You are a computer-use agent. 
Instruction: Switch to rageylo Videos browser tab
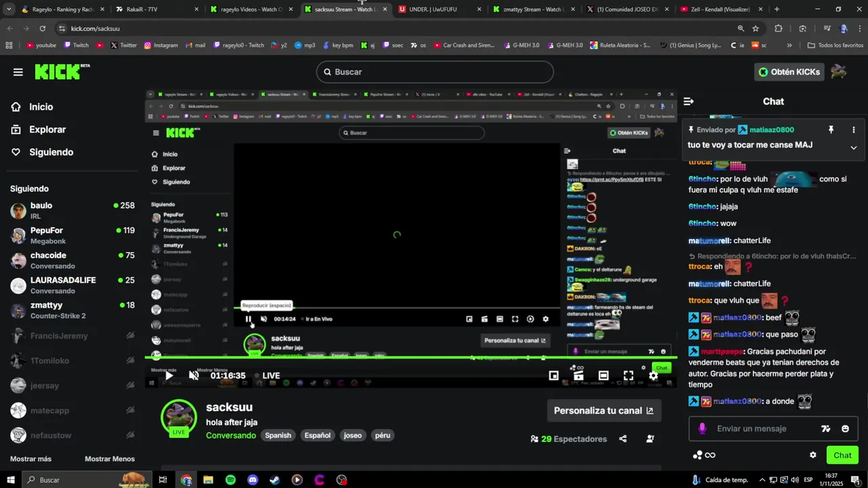coord(252,9)
